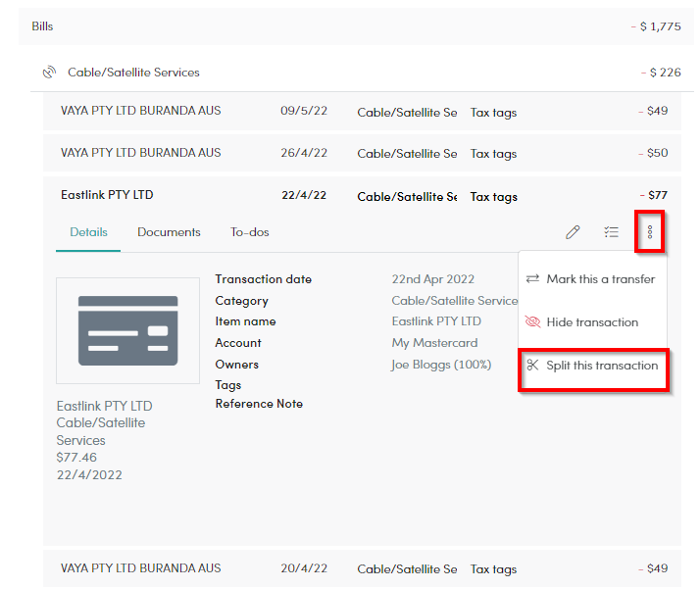Collapse the Bills section header
The height and width of the screenshot is (589, 700).
click(x=356, y=26)
